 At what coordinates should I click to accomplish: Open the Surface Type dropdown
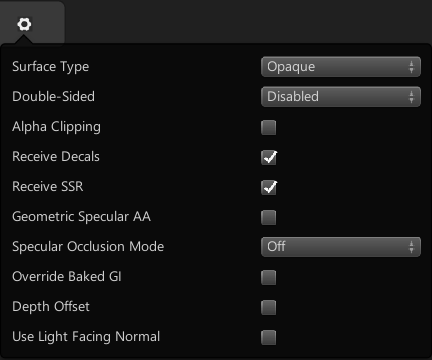[x=341, y=67]
